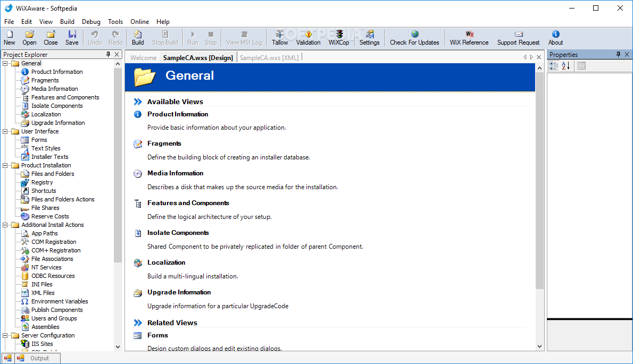
Task: Click the Open toolbar icon
Action: (29, 38)
